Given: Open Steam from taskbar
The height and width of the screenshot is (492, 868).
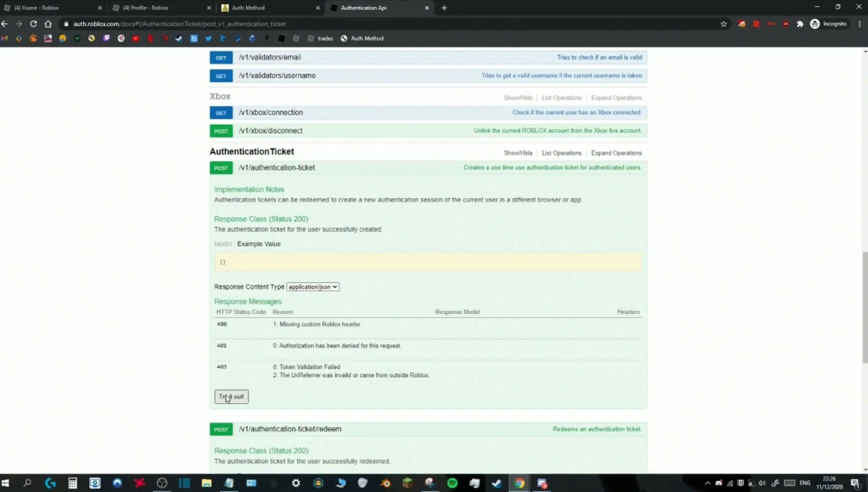Looking at the screenshot, I should click(x=497, y=483).
